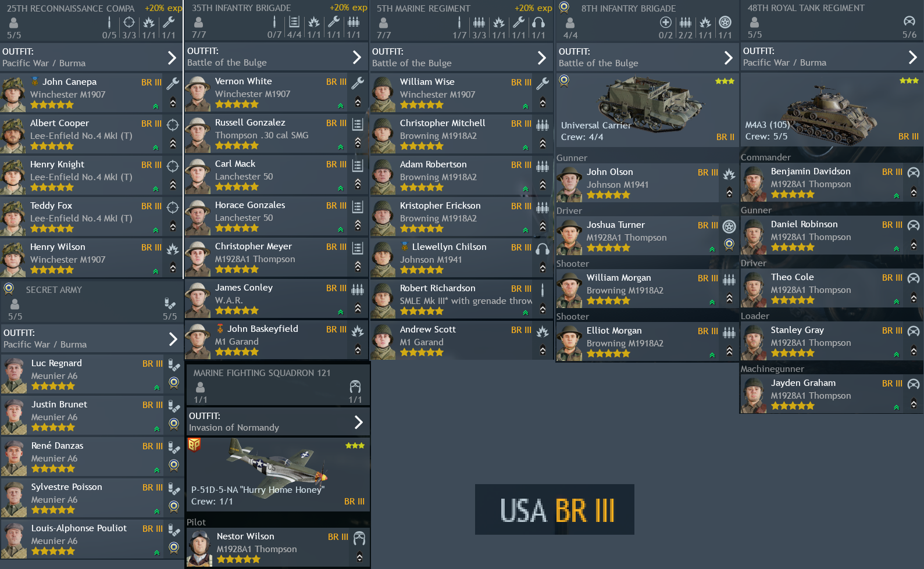Click John Canepa's engineer wrench icon

[173, 83]
